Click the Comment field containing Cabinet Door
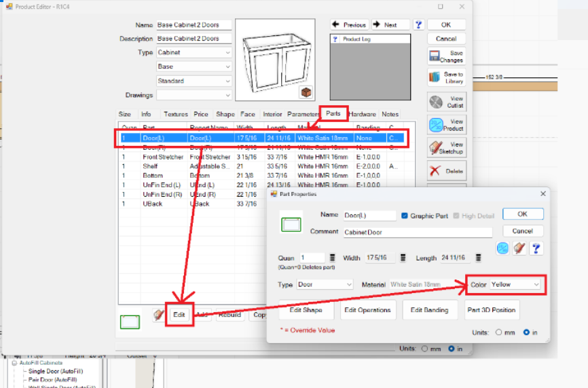The height and width of the screenshot is (388, 588). (x=417, y=232)
